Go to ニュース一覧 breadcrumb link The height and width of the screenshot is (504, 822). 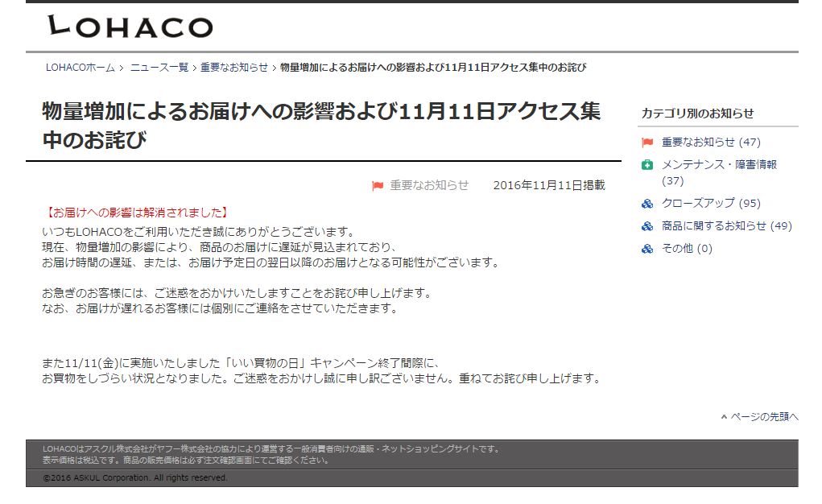point(159,68)
